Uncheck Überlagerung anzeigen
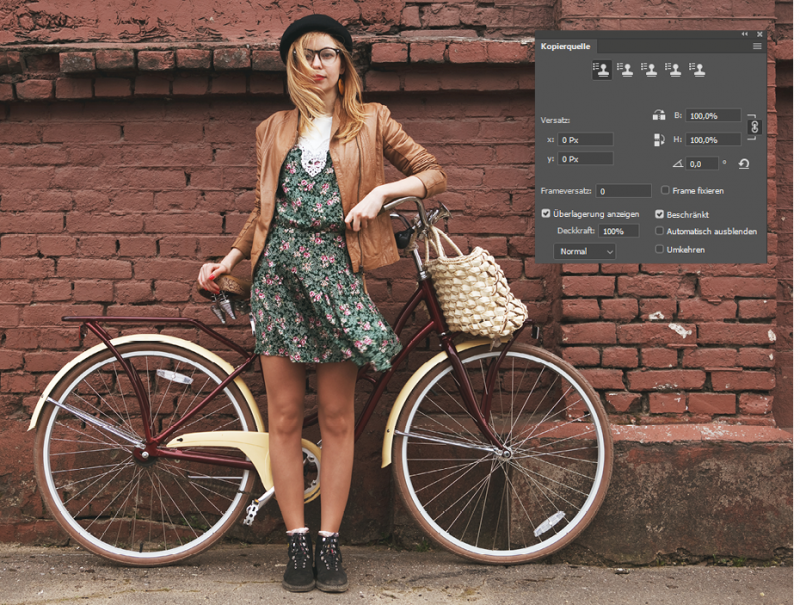 [x=546, y=214]
